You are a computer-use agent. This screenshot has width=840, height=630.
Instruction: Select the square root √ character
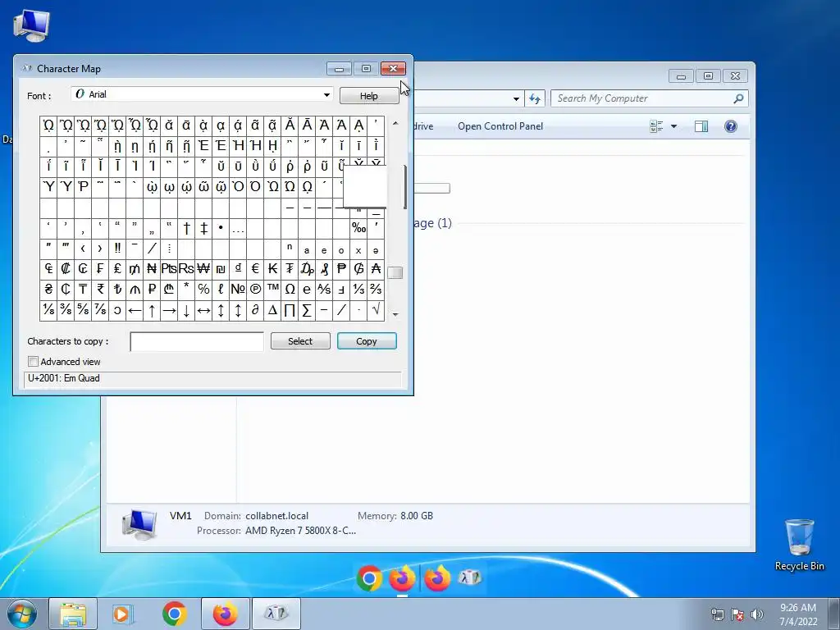[376, 309]
